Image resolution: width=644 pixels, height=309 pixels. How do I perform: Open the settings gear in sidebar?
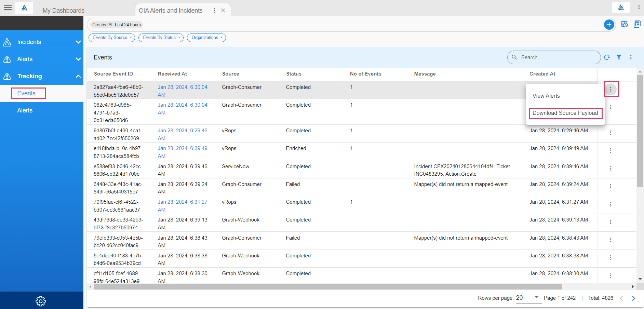(x=41, y=301)
